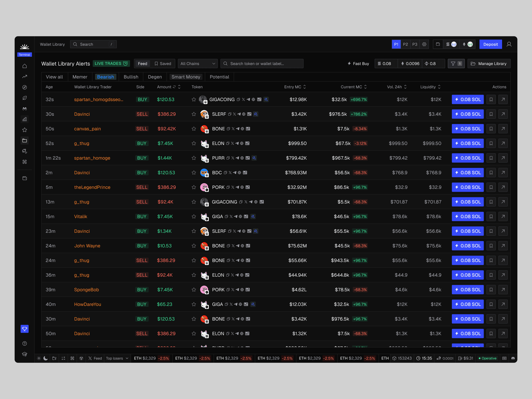Click the Discord icon in status bar
The height and width of the screenshot is (399, 532).
(513, 358)
